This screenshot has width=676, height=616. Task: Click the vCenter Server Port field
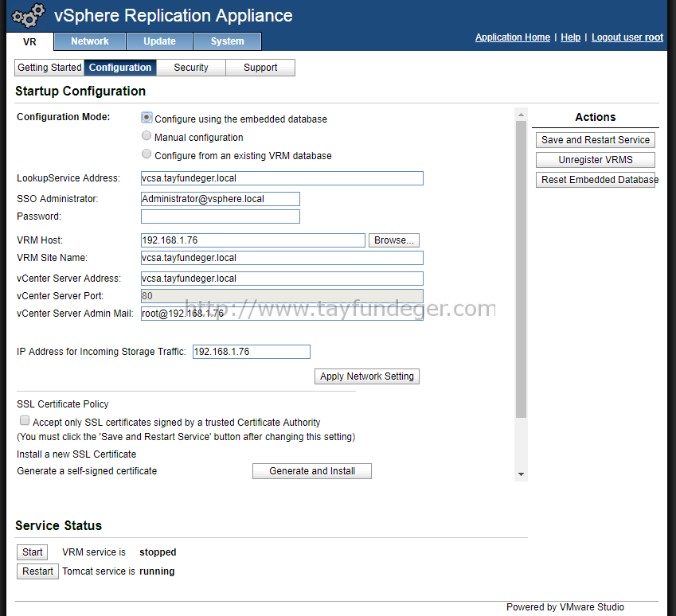(x=282, y=296)
